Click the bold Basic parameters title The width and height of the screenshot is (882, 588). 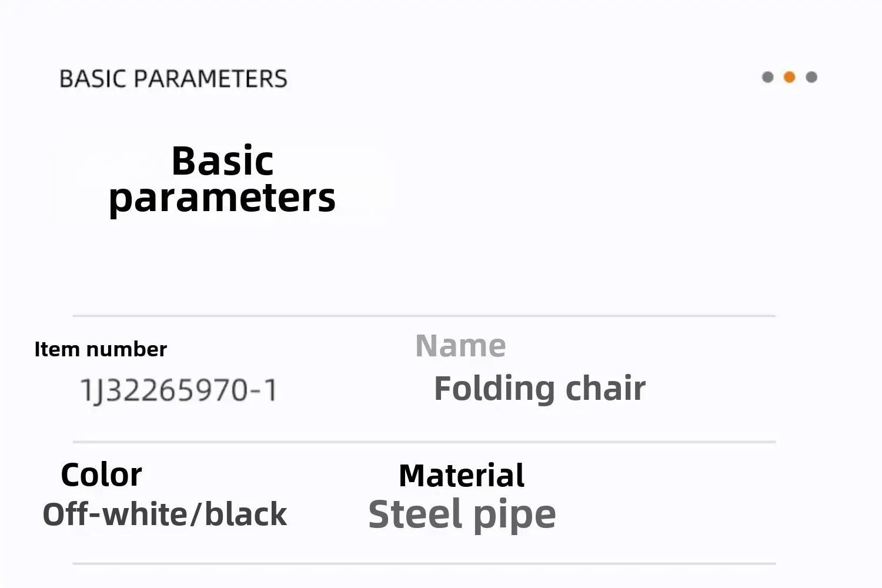point(222,179)
